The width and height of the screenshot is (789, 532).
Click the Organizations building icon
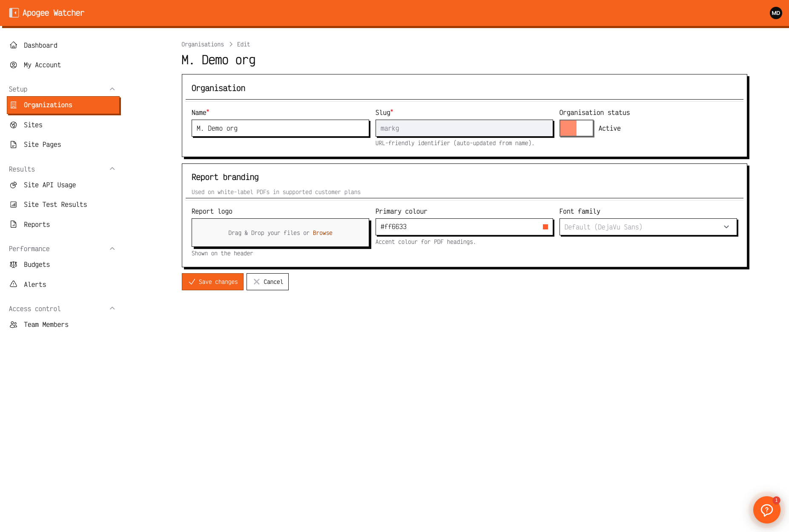14,105
